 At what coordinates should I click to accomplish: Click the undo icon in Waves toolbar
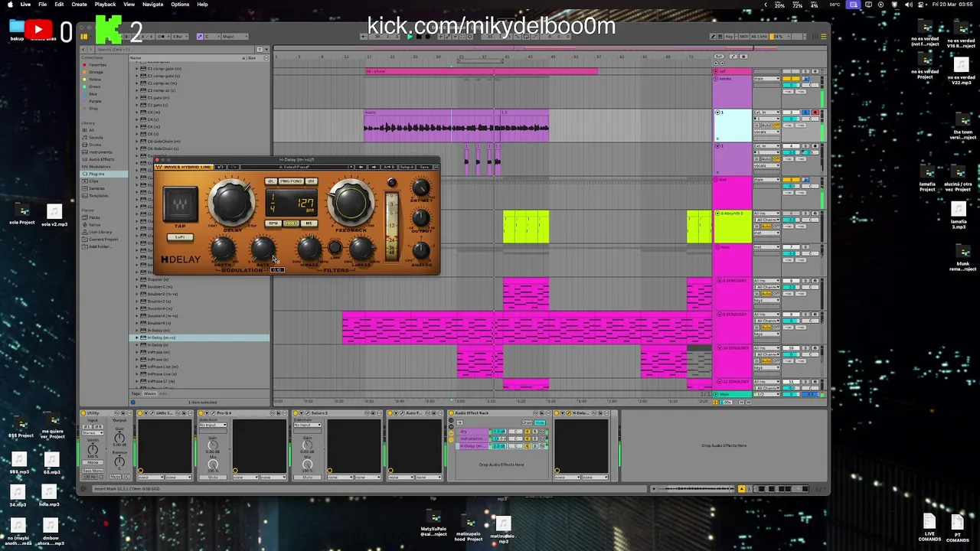click(220, 167)
